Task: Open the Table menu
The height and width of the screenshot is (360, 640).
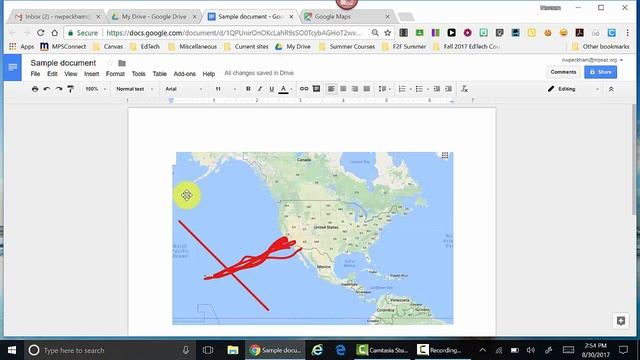Action: tap(160, 74)
